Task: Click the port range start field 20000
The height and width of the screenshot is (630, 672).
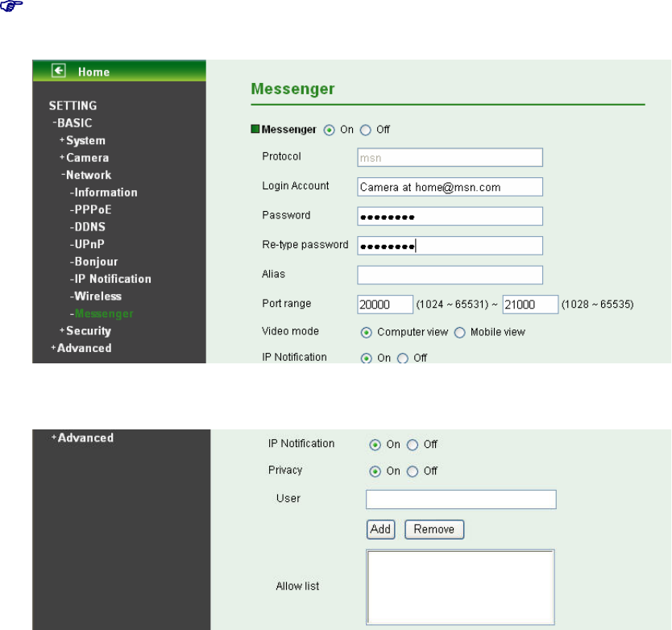Action: tap(385, 305)
